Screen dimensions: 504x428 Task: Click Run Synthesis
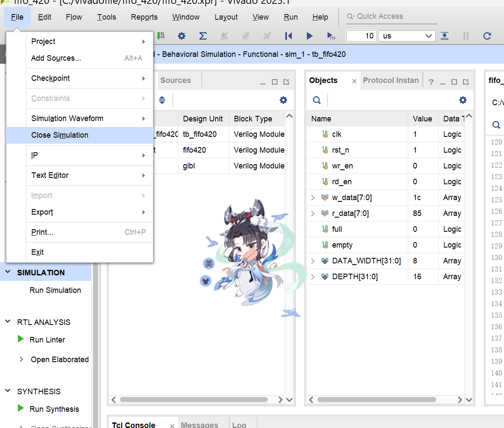(x=54, y=409)
